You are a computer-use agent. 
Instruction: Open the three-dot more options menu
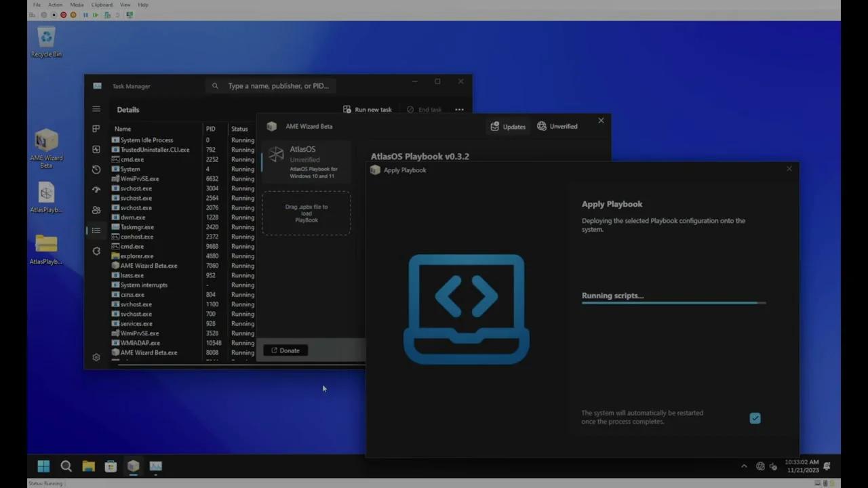click(459, 109)
